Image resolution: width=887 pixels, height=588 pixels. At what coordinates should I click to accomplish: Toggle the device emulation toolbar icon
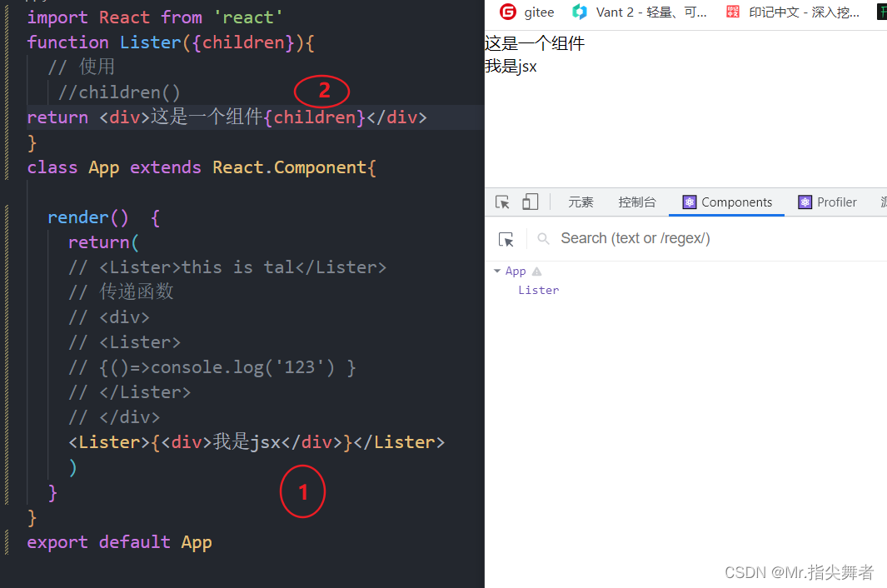pos(530,202)
